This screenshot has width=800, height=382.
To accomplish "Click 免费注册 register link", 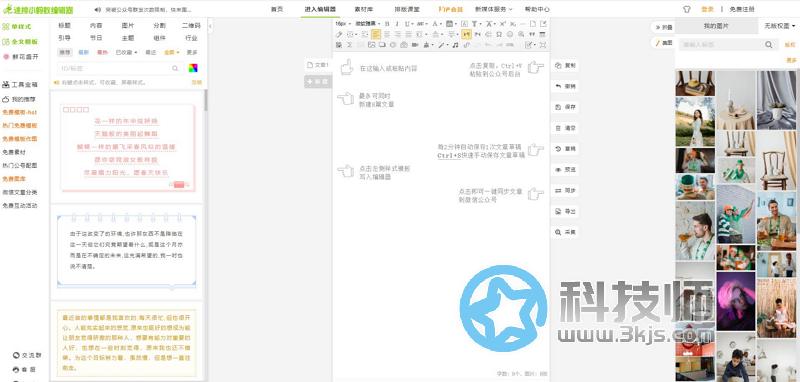I will (x=742, y=9).
